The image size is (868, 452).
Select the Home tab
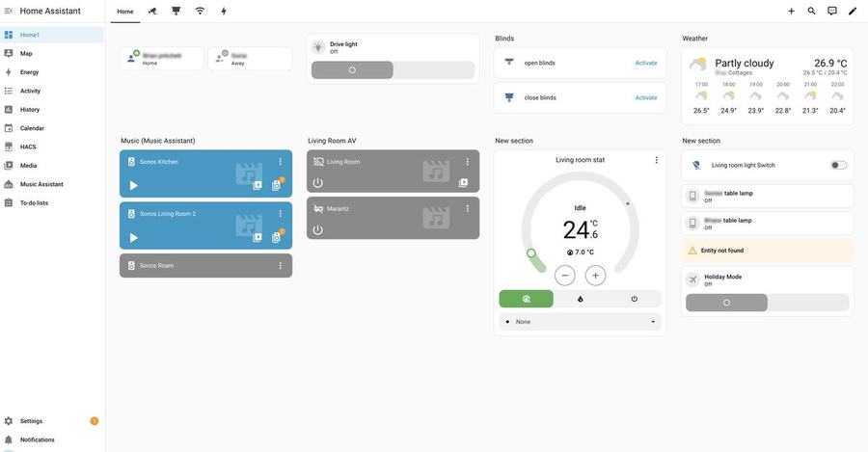click(x=125, y=11)
